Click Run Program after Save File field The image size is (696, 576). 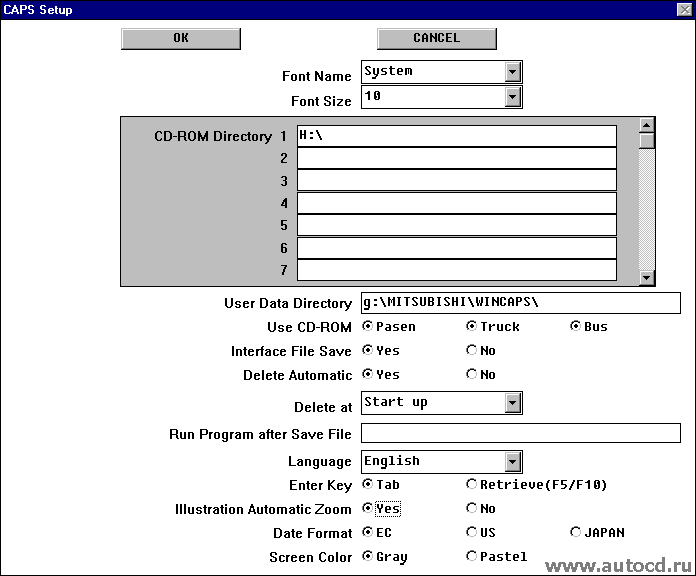tap(521, 433)
